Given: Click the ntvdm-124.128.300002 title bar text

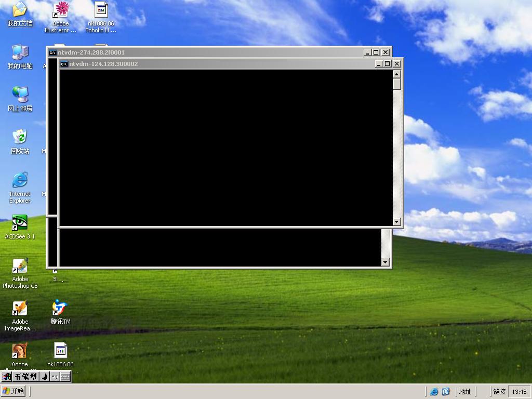Looking at the screenshot, I should pos(103,64).
